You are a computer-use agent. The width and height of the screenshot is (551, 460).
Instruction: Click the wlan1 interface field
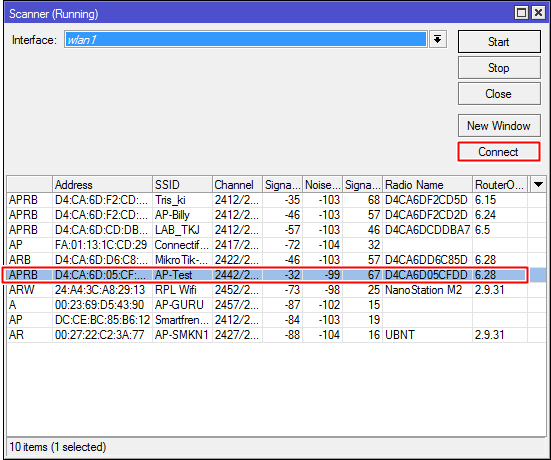coord(245,39)
